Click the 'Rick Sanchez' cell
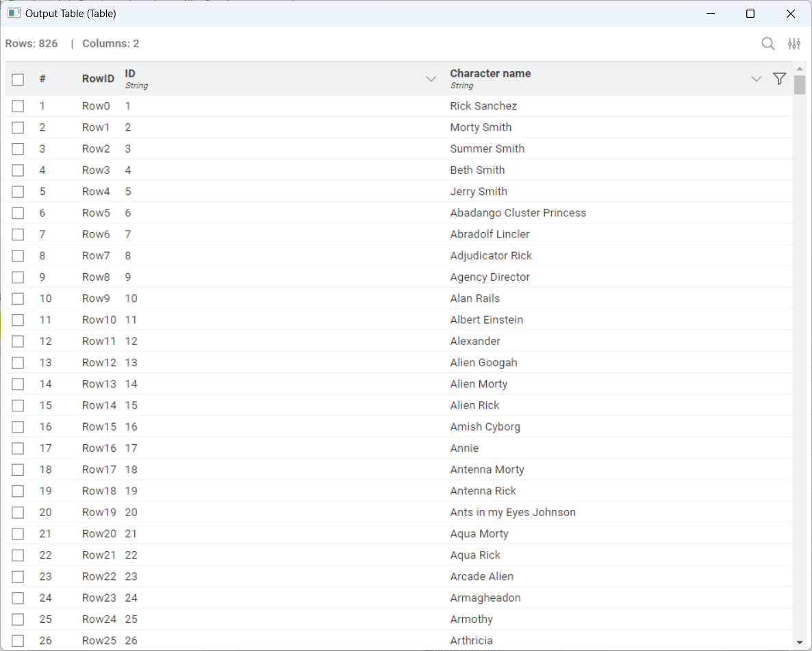 point(483,106)
